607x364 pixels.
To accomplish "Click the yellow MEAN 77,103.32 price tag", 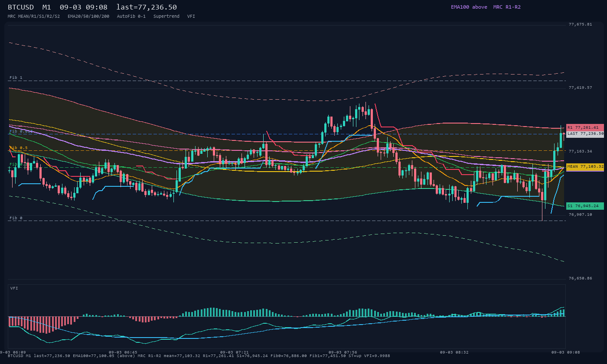I will point(585,166).
